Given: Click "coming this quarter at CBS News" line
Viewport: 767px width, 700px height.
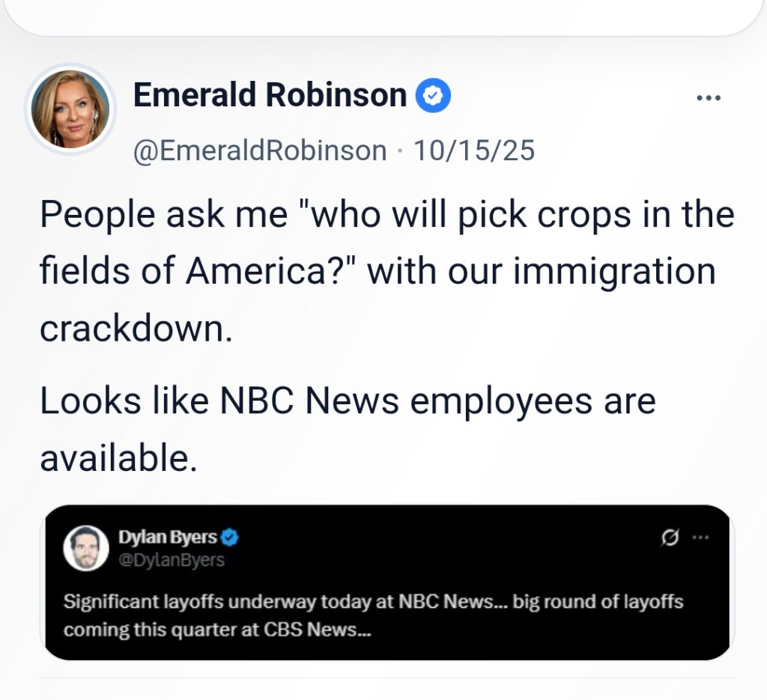Looking at the screenshot, I should 217,629.
